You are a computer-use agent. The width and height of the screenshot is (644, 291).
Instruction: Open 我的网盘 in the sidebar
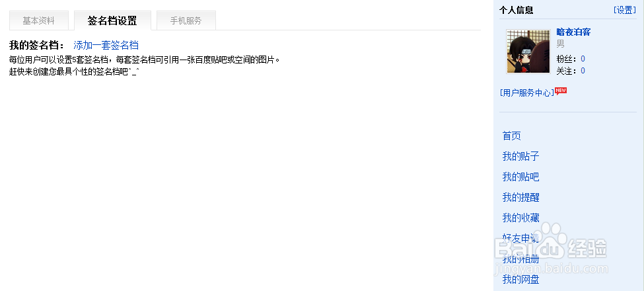[x=520, y=280]
